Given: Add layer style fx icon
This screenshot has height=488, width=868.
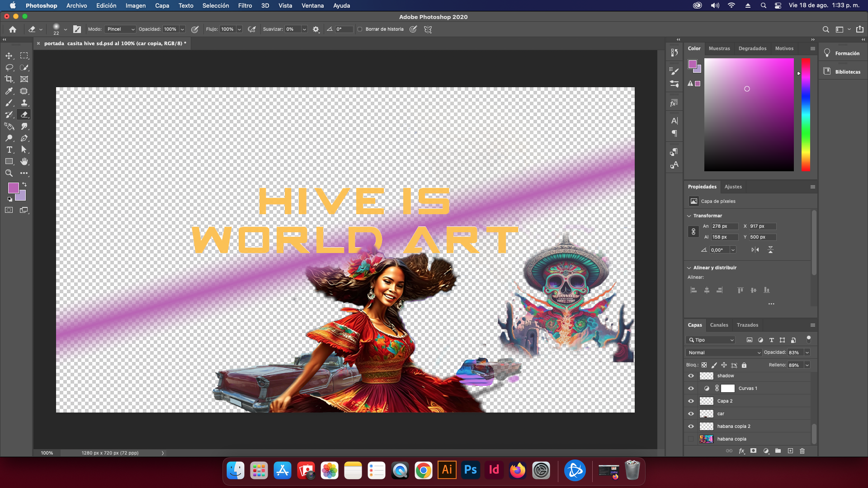Looking at the screenshot, I should (741, 451).
